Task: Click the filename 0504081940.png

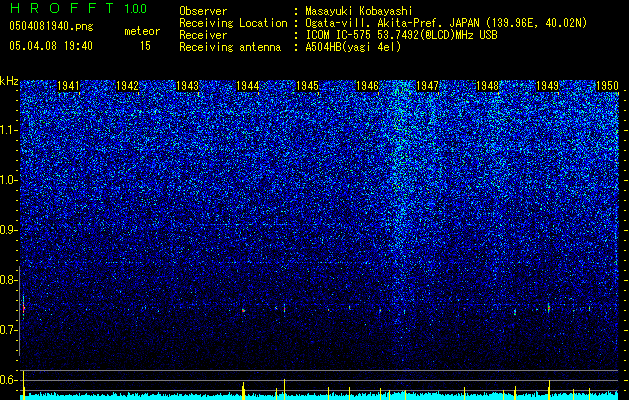Action: pos(51,26)
